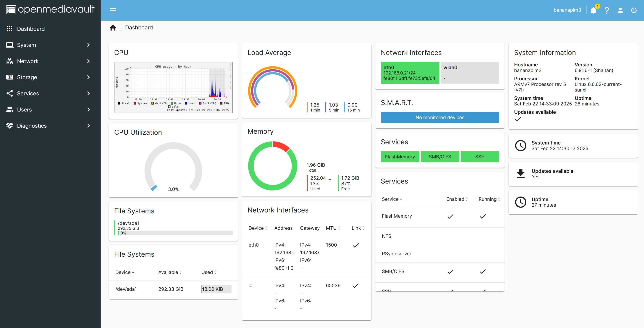The height and width of the screenshot is (328, 644).
Task: Open the System sidebar item
Action: pos(50,45)
